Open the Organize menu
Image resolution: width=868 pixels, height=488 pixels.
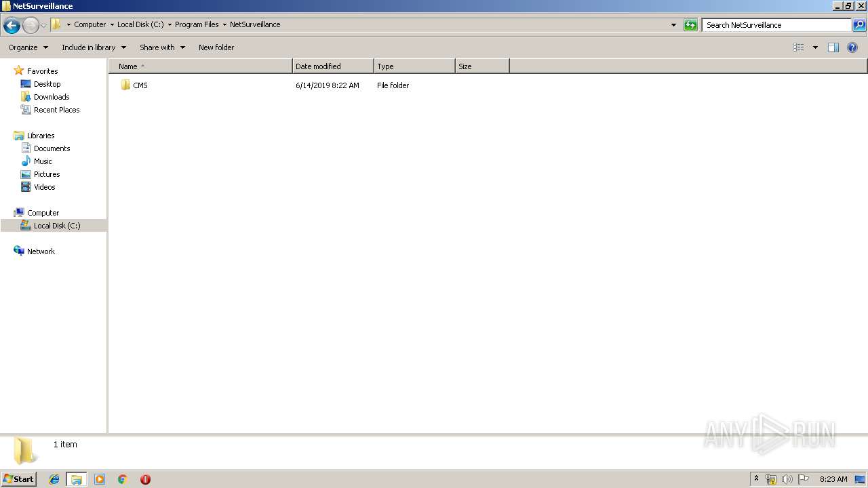28,47
